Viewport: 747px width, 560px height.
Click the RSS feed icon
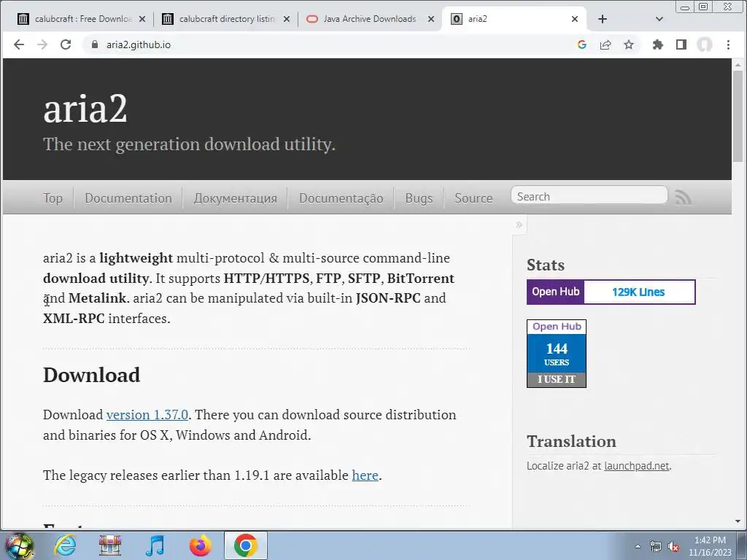click(x=683, y=197)
